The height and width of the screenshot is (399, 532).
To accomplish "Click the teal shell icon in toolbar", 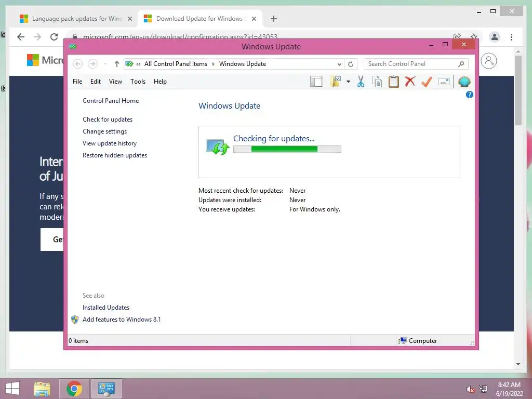I will tap(464, 82).
